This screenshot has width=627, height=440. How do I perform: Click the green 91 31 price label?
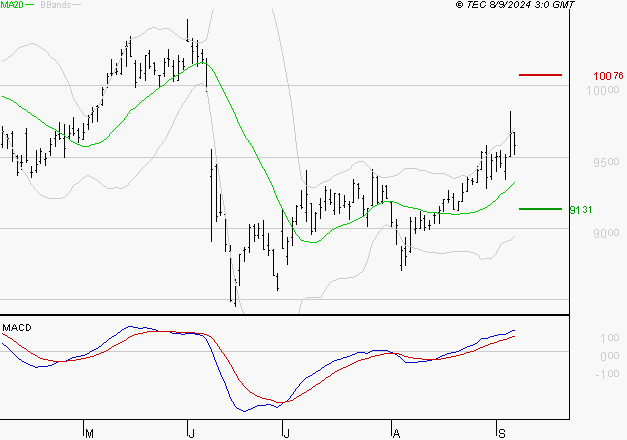tap(581, 210)
